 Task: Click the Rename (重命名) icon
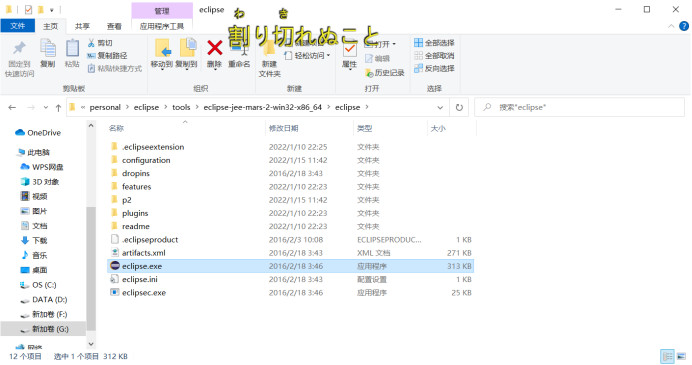pyautogui.click(x=239, y=53)
